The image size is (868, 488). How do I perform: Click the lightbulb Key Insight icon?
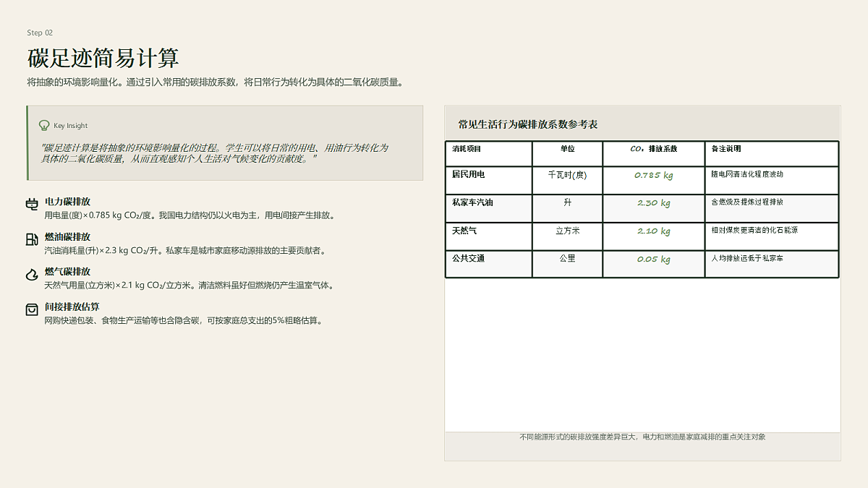(43, 125)
